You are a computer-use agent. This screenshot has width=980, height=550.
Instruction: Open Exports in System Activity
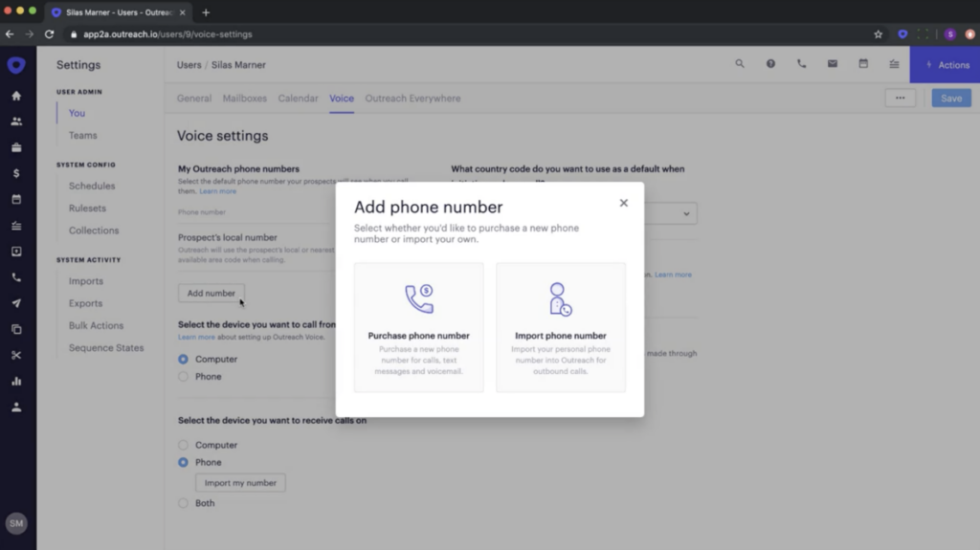point(85,304)
